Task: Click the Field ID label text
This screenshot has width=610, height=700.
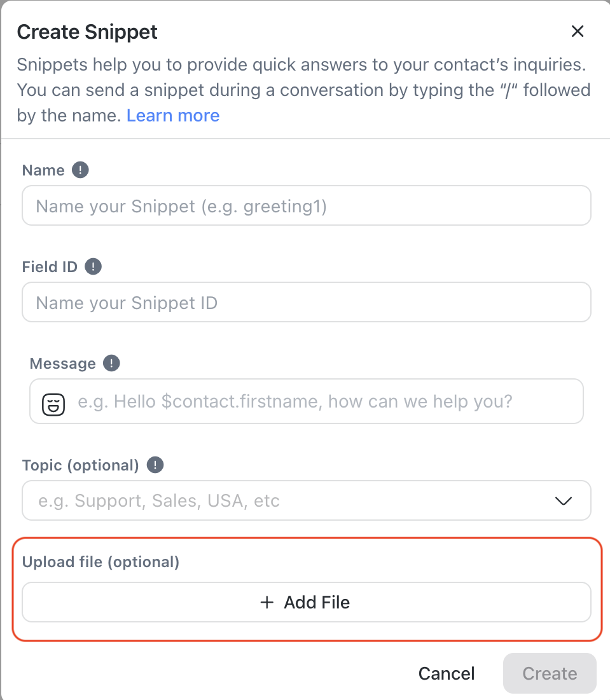Action: point(50,267)
